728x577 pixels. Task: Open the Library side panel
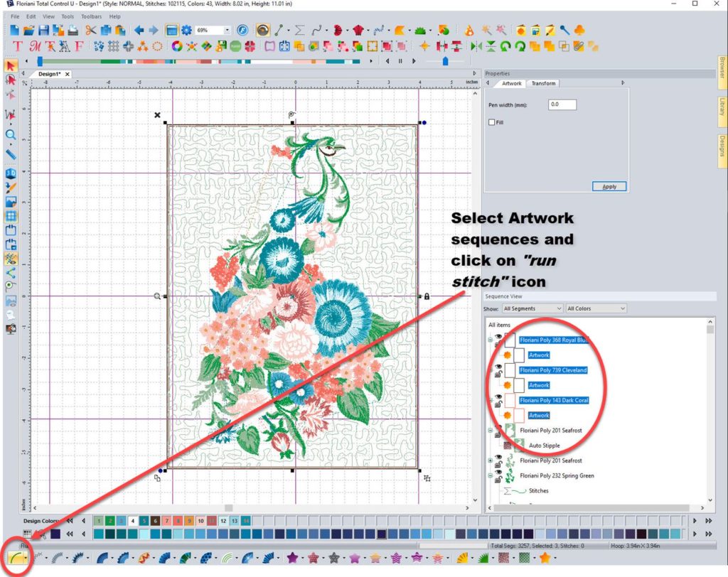[x=722, y=107]
